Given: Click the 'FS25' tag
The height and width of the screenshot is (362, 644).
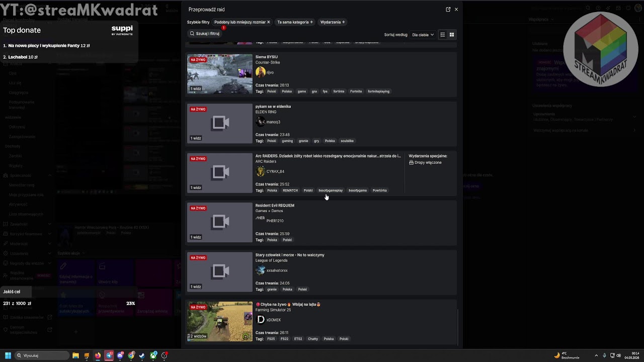Looking at the screenshot, I should tap(271, 339).
